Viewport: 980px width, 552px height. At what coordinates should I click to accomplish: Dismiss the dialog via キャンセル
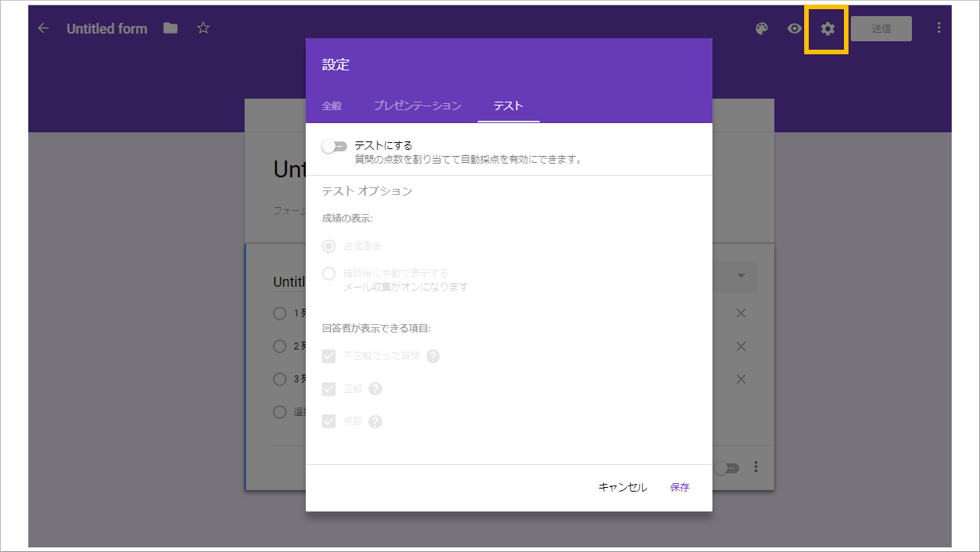click(622, 487)
